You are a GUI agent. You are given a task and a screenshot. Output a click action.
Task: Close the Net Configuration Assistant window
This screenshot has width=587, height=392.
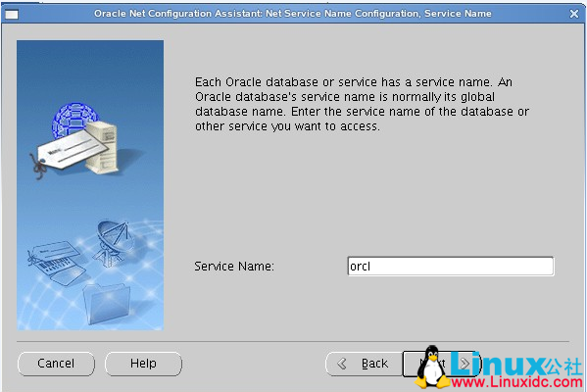[x=574, y=14]
